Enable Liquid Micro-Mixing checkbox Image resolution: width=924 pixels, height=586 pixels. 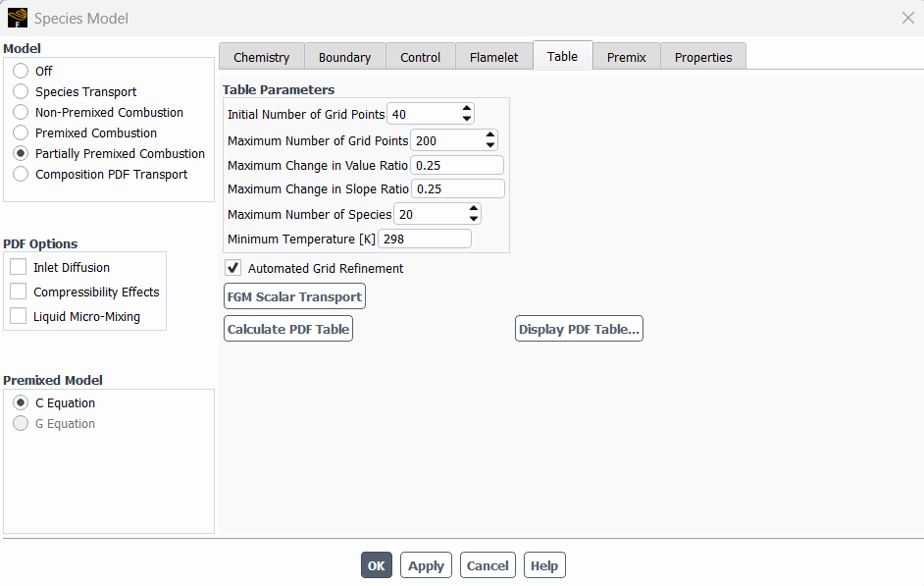18,316
